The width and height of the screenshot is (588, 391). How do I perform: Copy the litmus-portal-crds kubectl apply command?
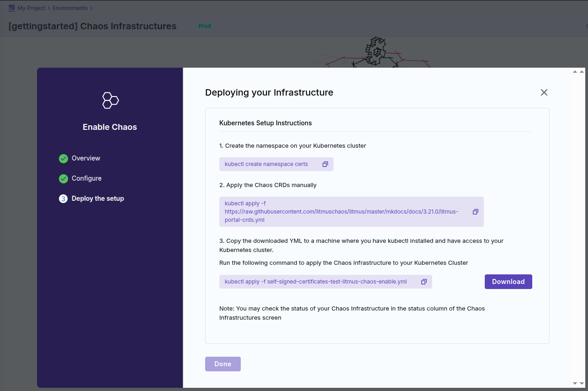click(x=475, y=212)
